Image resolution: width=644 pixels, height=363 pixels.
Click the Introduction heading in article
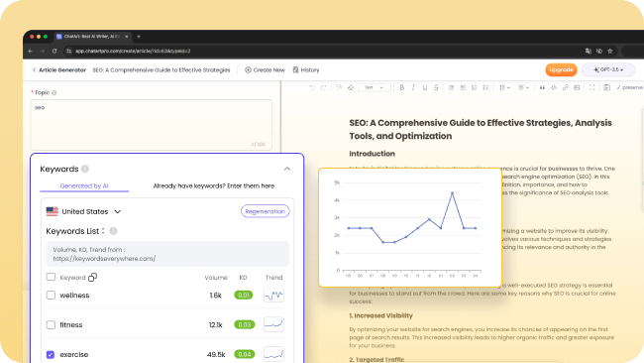pyautogui.click(x=372, y=154)
